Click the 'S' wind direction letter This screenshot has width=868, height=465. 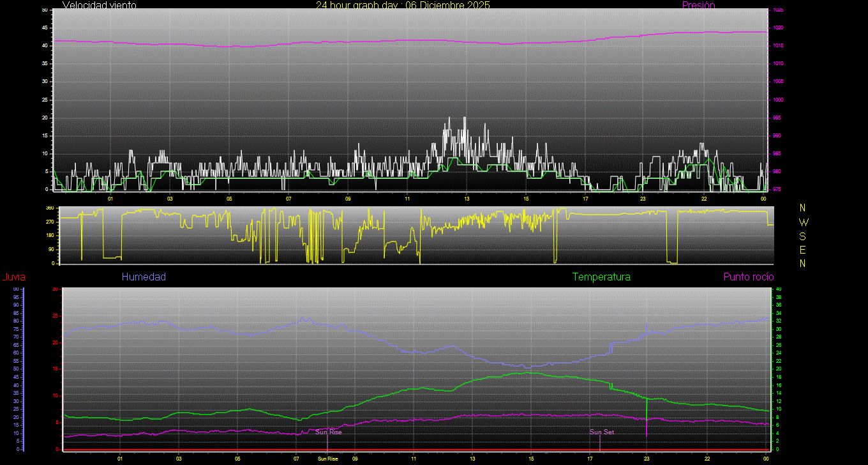[x=803, y=236]
